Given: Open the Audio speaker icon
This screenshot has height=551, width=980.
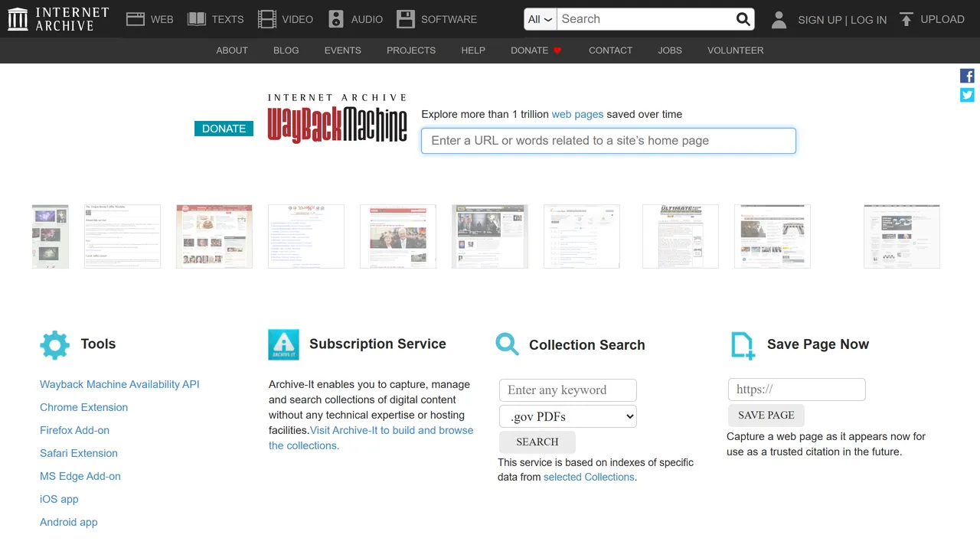Looking at the screenshot, I should point(336,19).
